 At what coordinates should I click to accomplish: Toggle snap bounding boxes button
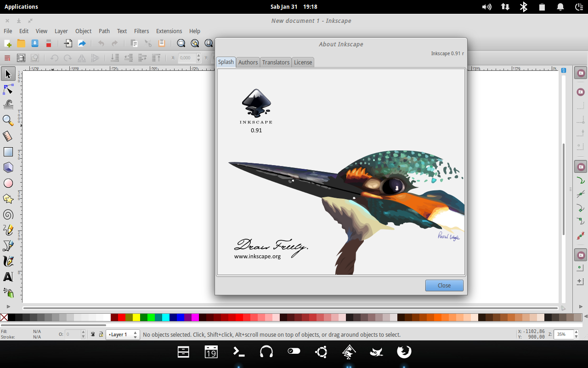pyautogui.click(x=581, y=92)
